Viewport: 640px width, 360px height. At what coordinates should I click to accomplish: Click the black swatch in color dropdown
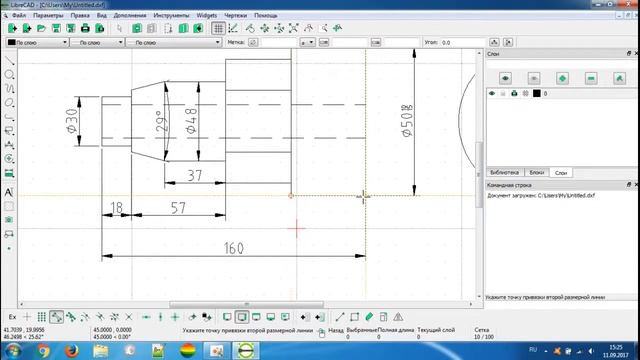[x=11, y=42]
